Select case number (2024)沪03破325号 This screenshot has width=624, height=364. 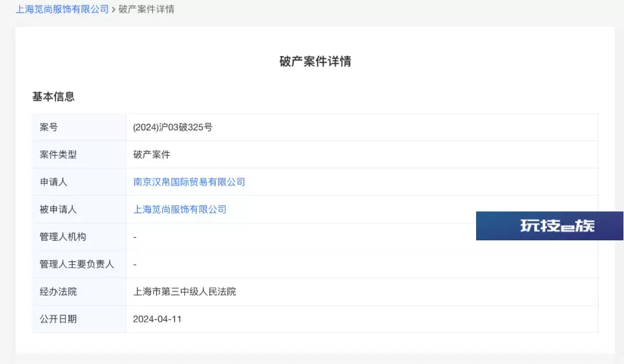coord(173,127)
